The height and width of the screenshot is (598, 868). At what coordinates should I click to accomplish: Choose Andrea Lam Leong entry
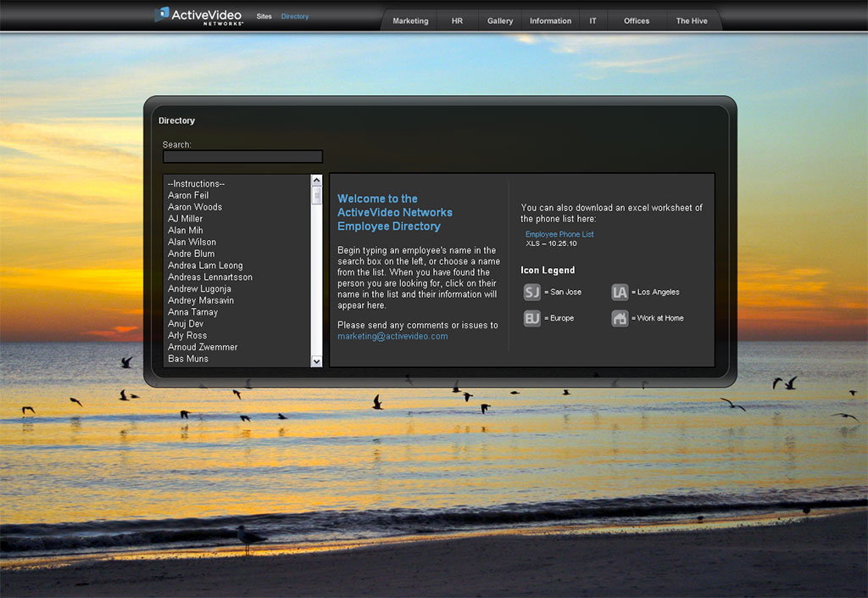pos(236,265)
